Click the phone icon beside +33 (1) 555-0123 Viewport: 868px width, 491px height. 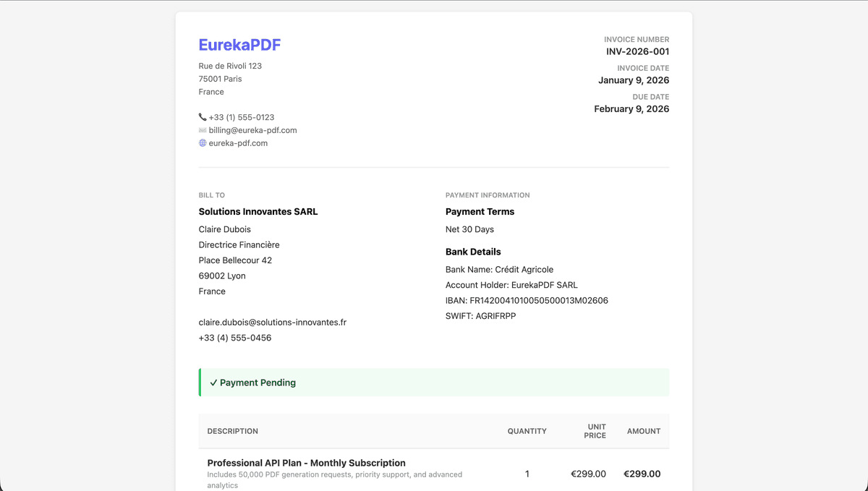click(x=203, y=117)
